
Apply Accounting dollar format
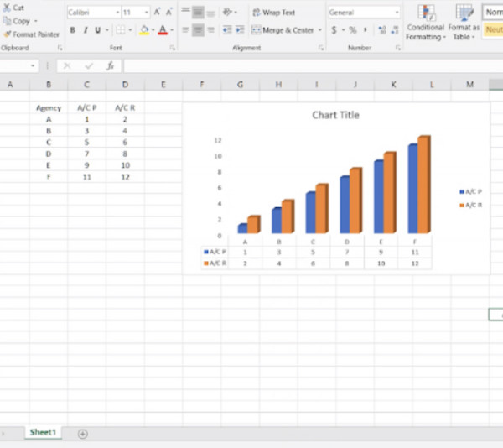tap(334, 30)
